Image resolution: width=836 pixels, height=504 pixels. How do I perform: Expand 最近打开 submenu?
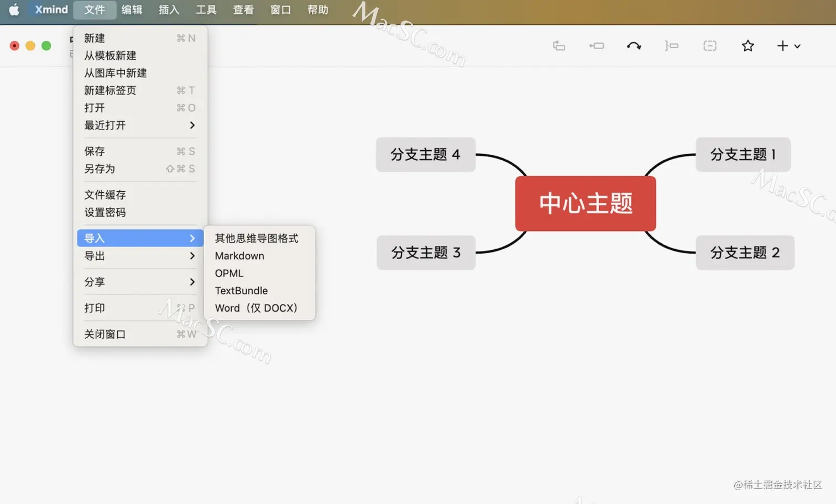[x=140, y=125]
